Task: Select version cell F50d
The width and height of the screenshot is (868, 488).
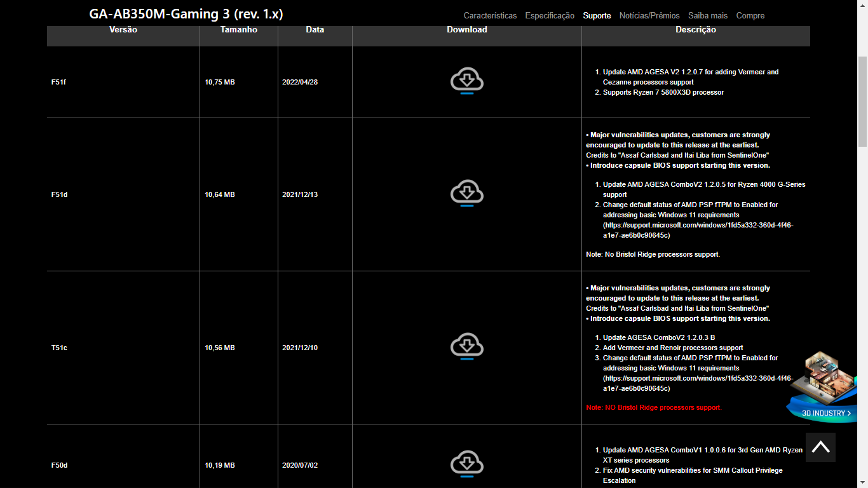Action: [59, 465]
